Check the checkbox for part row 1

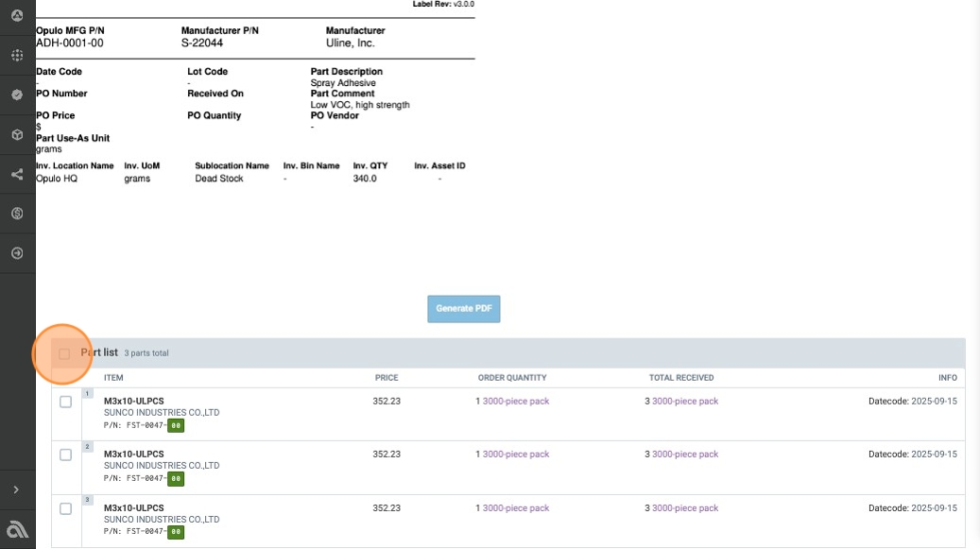pyautogui.click(x=65, y=402)
